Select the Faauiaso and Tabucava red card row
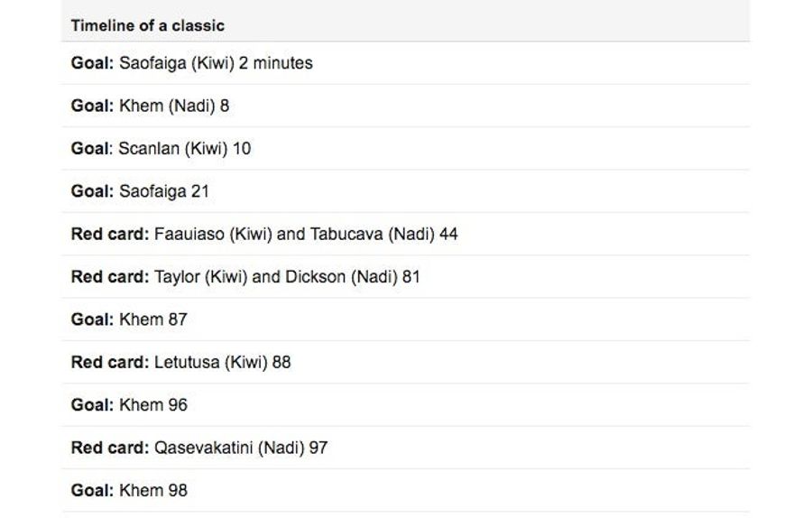The image size is (812, 518). point(405,234)
